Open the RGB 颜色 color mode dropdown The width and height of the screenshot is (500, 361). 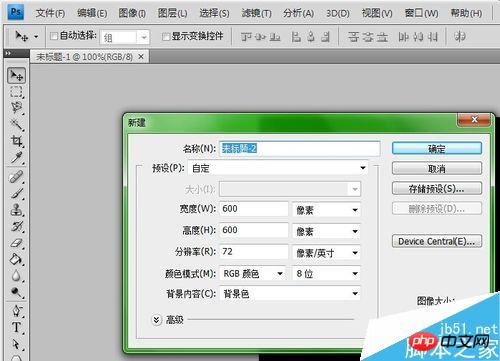pyautogui.click(x=253, y=274)
